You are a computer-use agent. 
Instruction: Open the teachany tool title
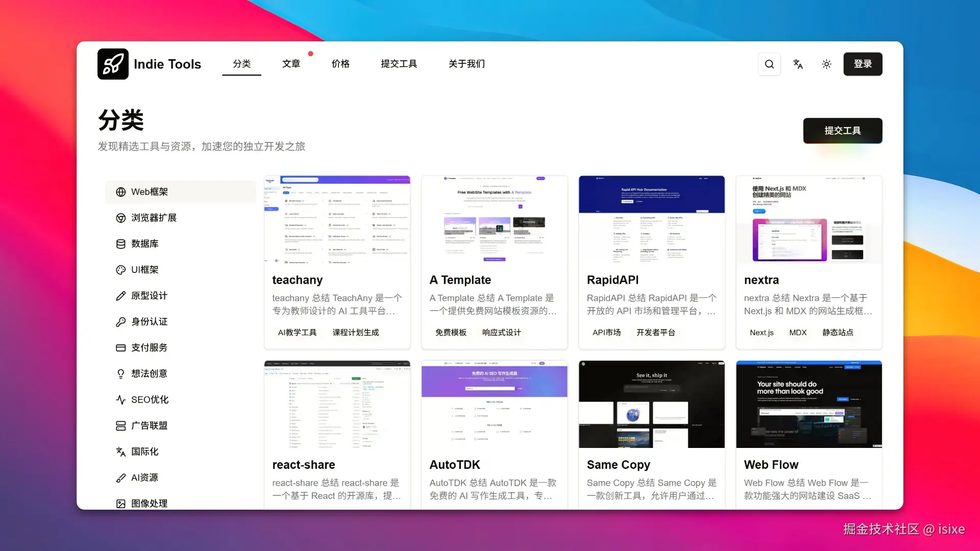[x=297, y=280]
